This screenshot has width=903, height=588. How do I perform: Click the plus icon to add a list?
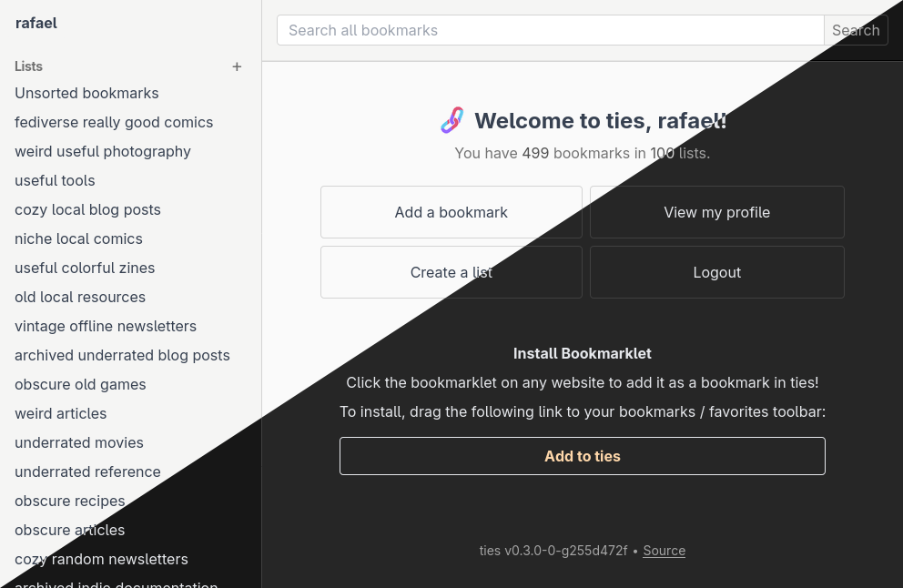point(237,66)
